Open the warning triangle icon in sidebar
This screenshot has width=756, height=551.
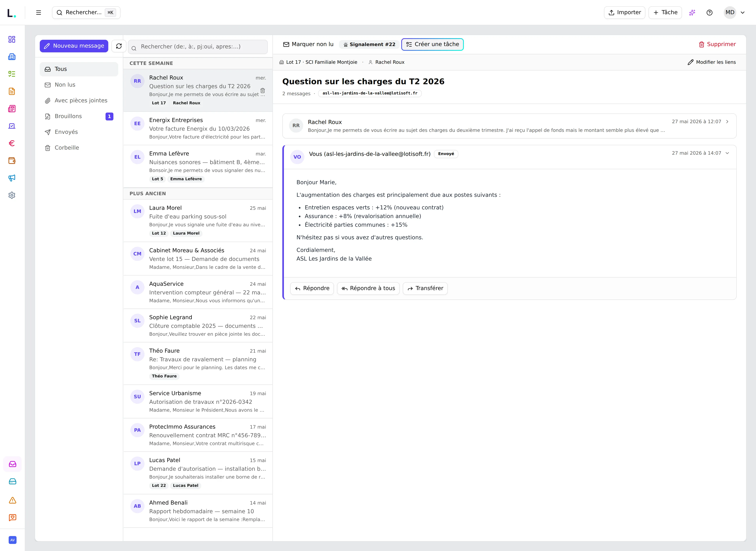pos(12,500)
